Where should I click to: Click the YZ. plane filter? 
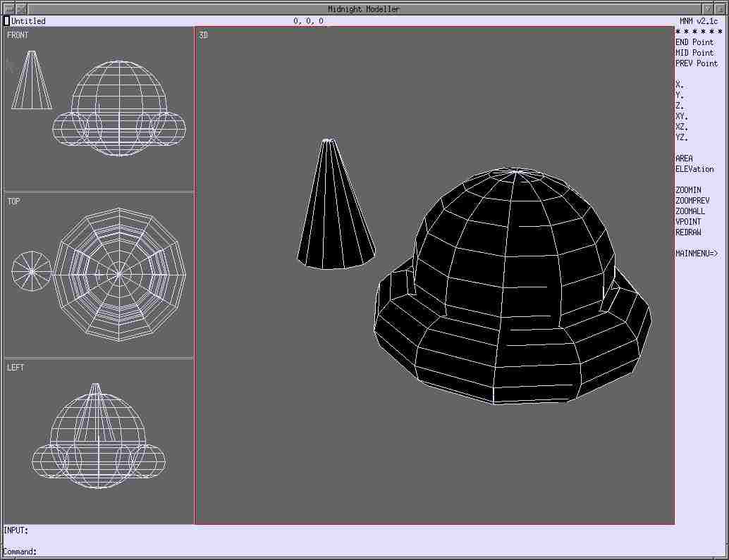[x=681, y=137]
